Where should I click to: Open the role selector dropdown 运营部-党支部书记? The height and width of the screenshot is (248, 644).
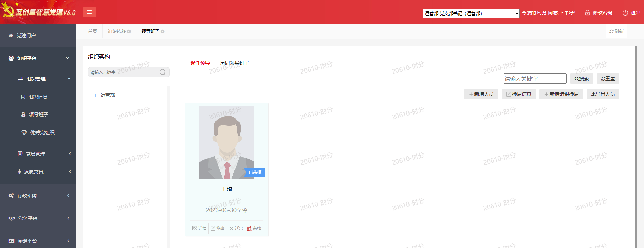tap(471, 13)
